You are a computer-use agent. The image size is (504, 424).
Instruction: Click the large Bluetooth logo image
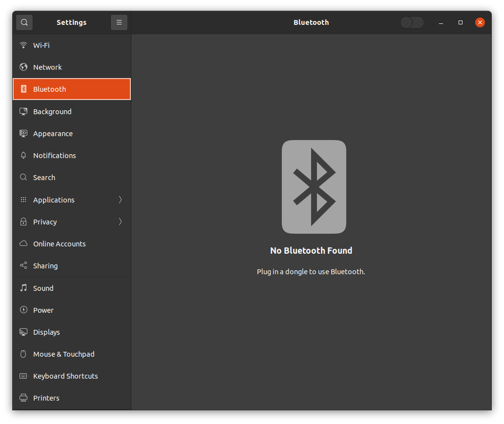(x=314, y=187)
